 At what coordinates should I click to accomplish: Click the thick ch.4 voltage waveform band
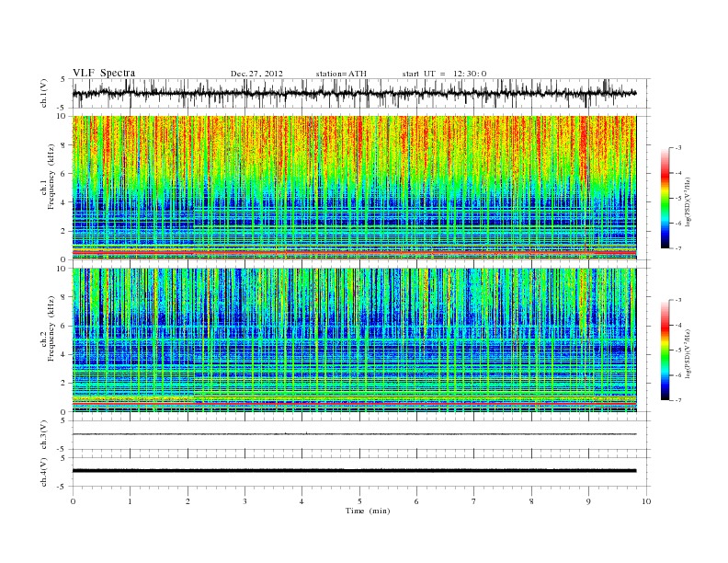tap(354, 471)
